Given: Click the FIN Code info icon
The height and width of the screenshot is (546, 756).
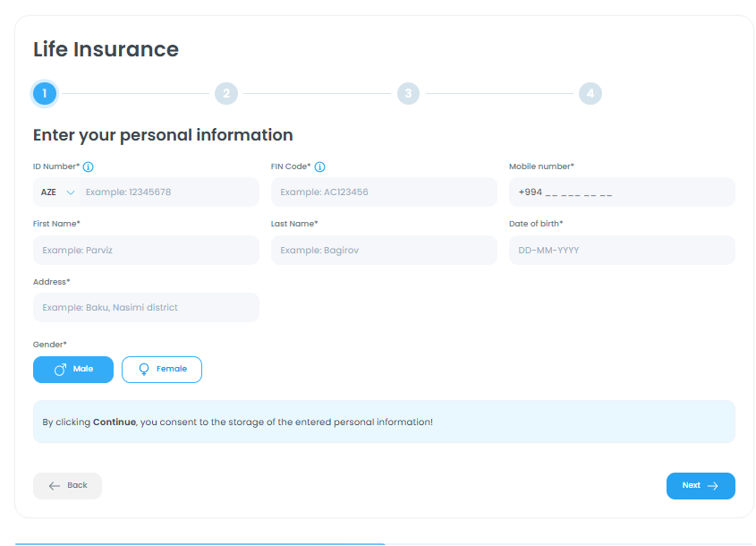Looking at the screenshot, I should tap(319, 166).
